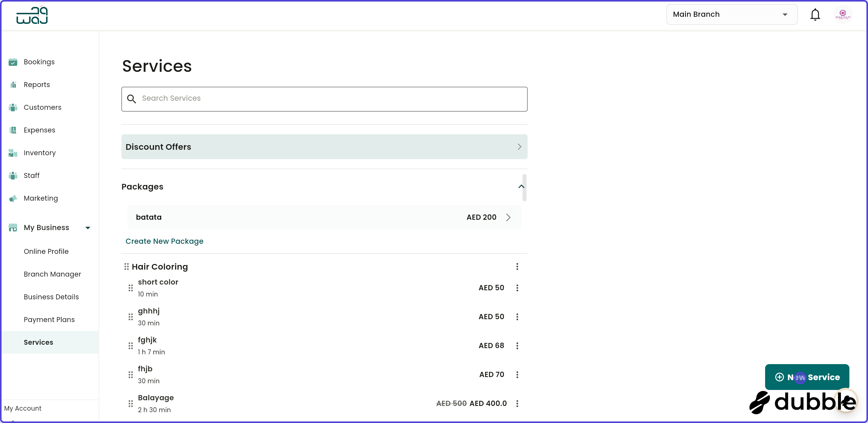Screen dimensions: 868x423
Task: Click the Create New Package link
Action: [x=165, y=241]
